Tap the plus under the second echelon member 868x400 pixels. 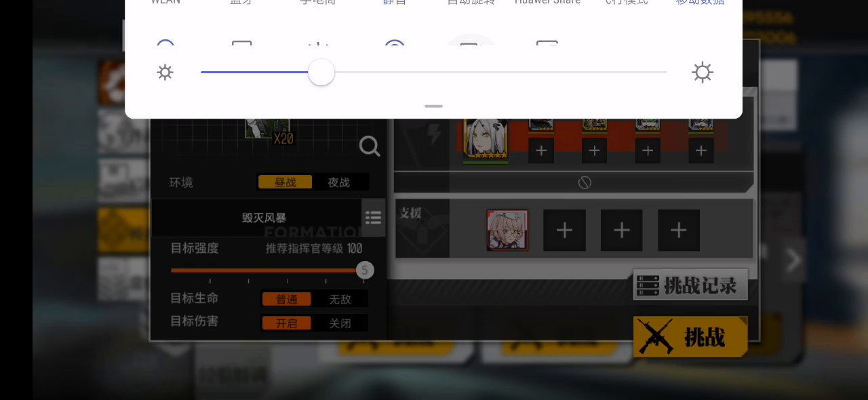point(594,151)
